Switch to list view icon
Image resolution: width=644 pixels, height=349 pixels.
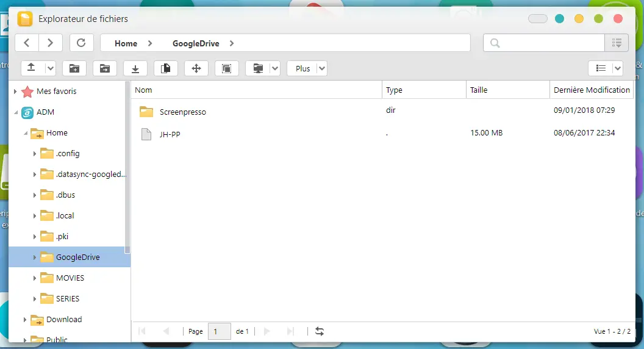click(x=601, y=68)
